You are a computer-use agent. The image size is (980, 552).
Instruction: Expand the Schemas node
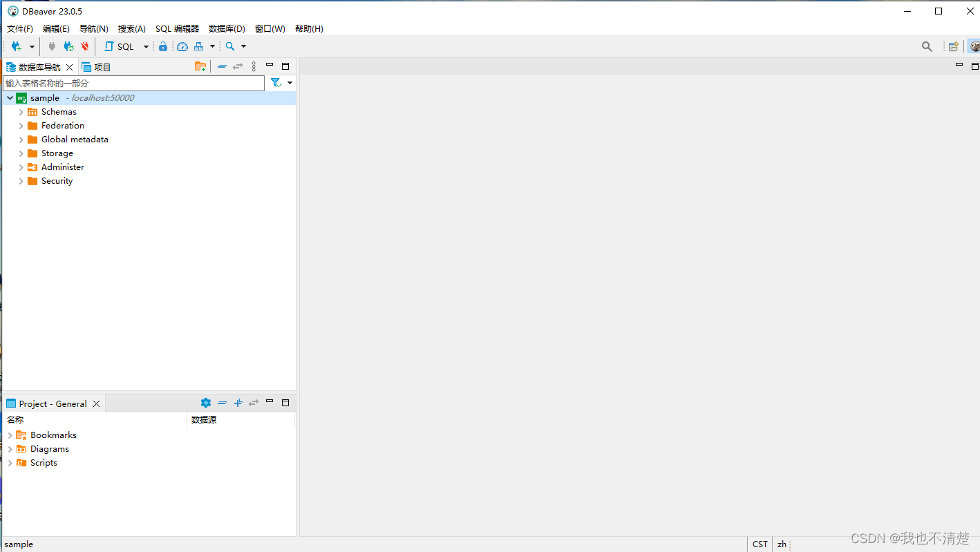(x=21, y=112)
